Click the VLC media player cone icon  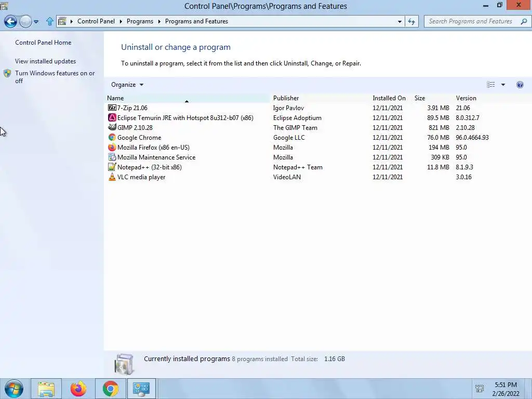pyautogui.click(x=112, y=177)
